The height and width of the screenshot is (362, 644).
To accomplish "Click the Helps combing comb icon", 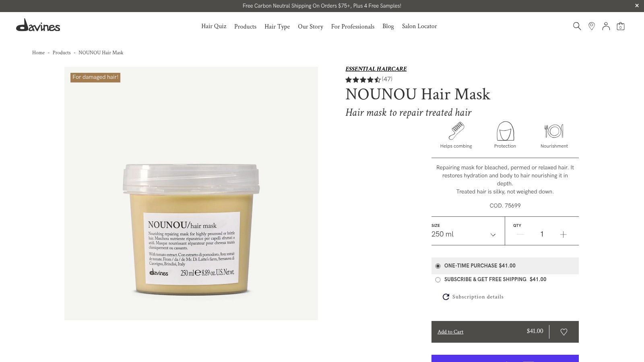I will point(456,131).
